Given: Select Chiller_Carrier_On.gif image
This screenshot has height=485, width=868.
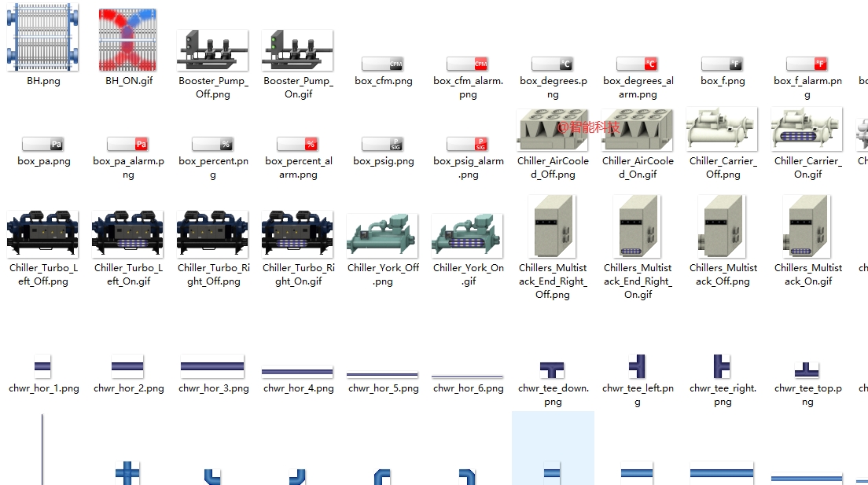Looking at the screenshot, I should pyautogui.click(x=807, y=130).
